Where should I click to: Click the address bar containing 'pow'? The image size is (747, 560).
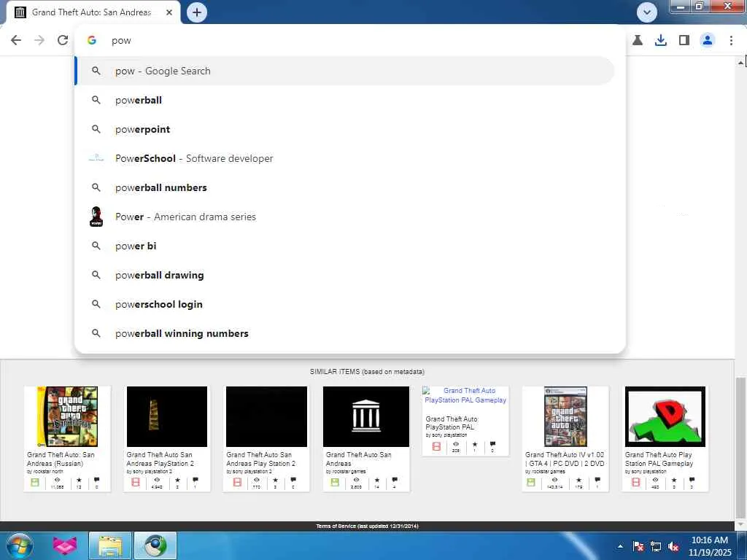[350, 41]
